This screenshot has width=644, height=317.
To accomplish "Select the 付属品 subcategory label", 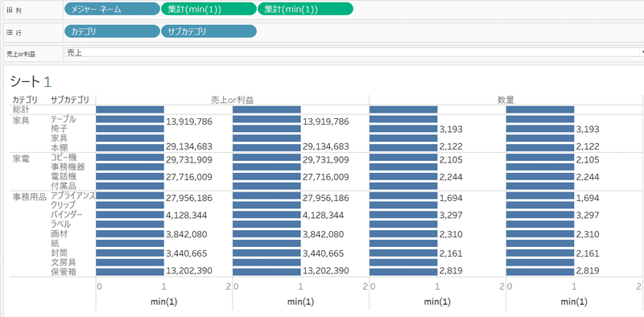I will tap(64, 186).
